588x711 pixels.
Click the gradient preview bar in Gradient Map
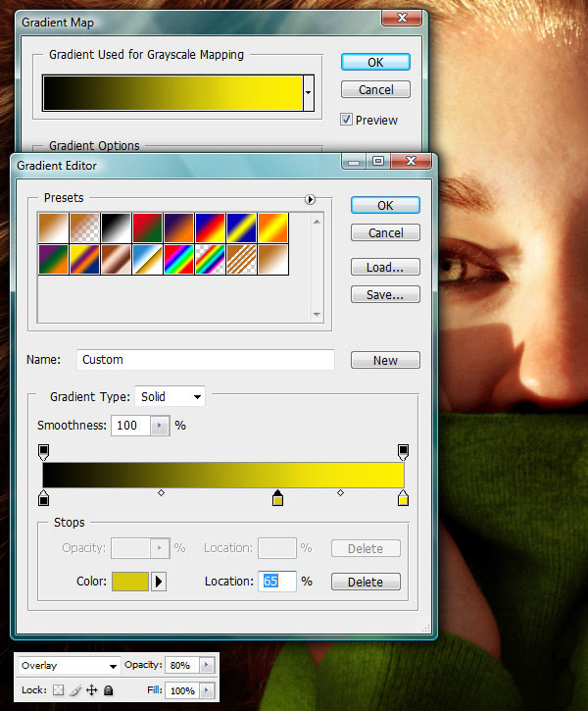[172, 93]
